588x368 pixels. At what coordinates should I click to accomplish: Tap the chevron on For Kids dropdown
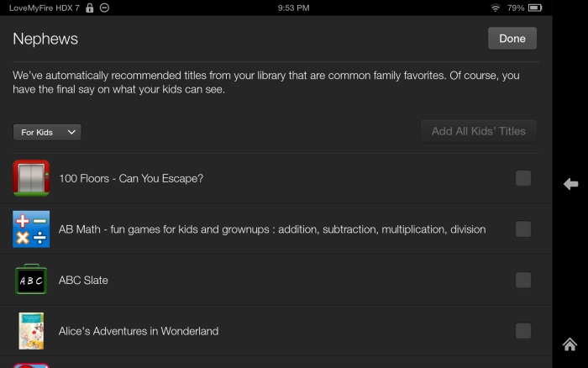pyautogui.click(x=71, y=132)
